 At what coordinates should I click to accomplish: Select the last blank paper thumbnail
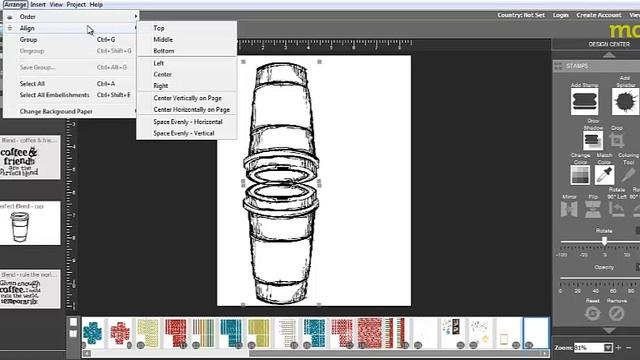pos(536,333)
